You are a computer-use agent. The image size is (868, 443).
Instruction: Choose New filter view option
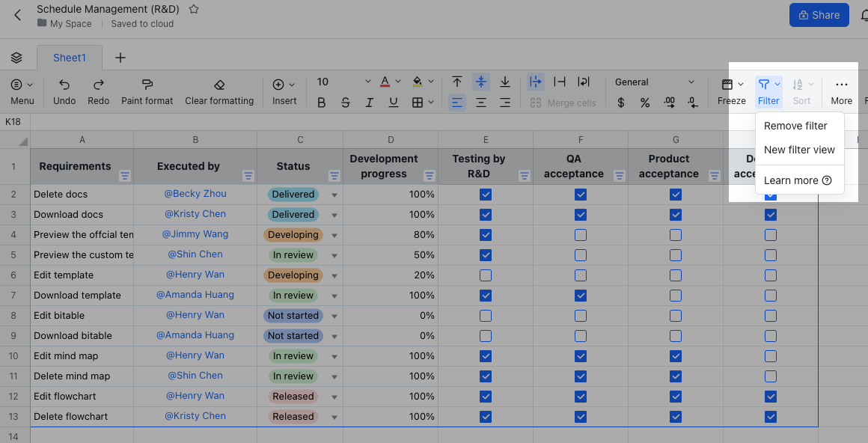(x=799, y=150)
